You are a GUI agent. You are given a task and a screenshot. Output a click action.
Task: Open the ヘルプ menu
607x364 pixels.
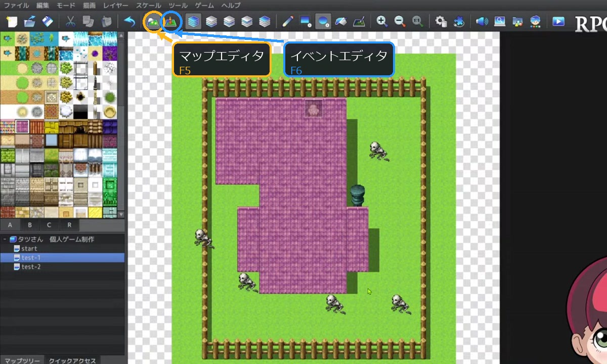point(231,6)
